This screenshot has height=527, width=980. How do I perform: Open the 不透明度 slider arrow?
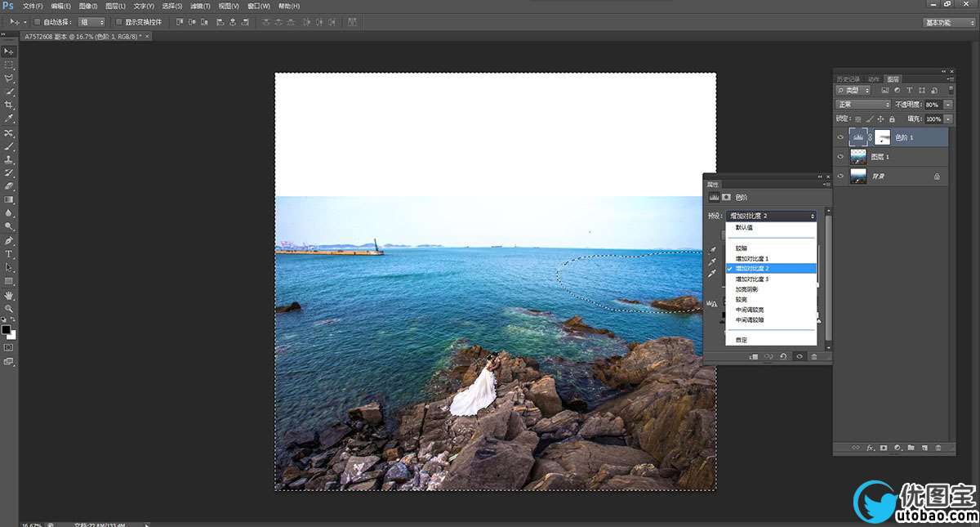click(948, 105)
